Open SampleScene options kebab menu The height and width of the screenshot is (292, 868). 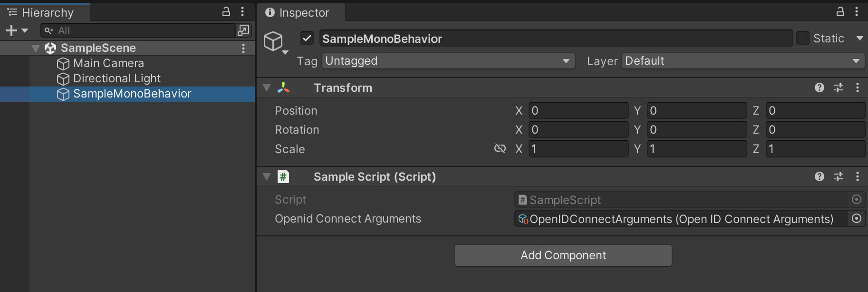(243, 48)
